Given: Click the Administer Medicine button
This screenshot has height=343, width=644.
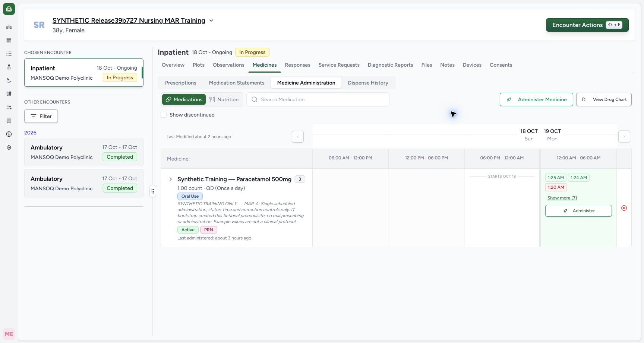Looking at the screenshot, I should [x=536, y=99].
